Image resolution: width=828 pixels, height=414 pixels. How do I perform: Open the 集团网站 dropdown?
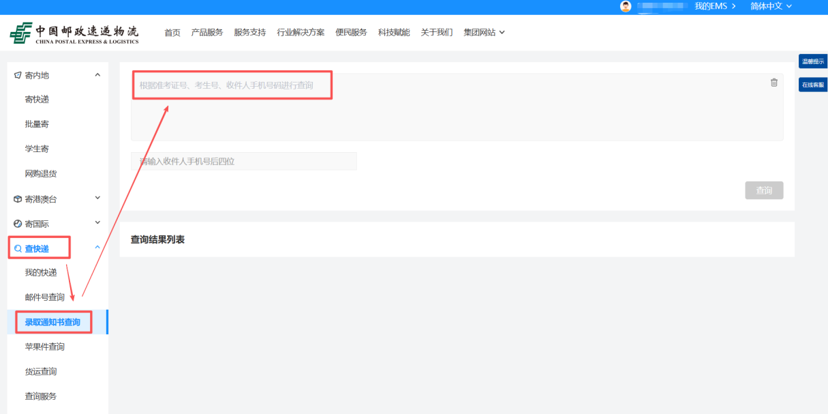tap(484, 33)
